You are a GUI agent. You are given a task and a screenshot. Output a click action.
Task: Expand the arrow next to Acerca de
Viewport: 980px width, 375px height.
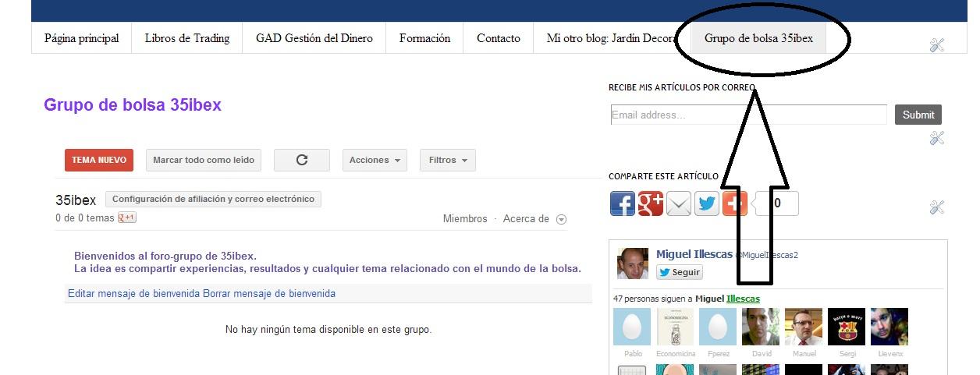(x=561, y=220)
